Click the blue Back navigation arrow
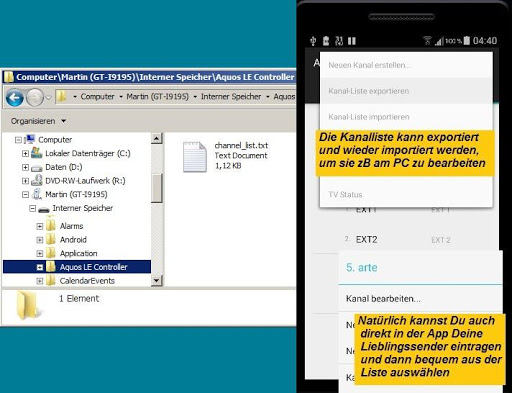 (15, 97)
